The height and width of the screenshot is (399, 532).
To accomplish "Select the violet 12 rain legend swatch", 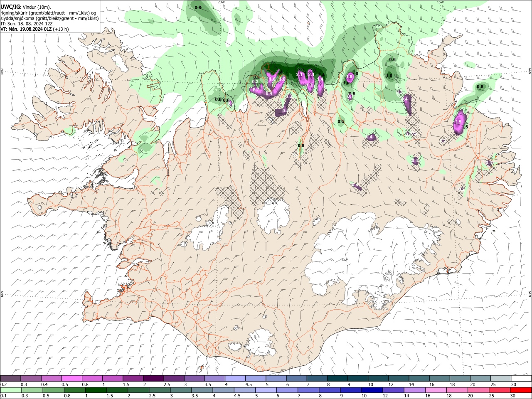I will click(394, 390).
